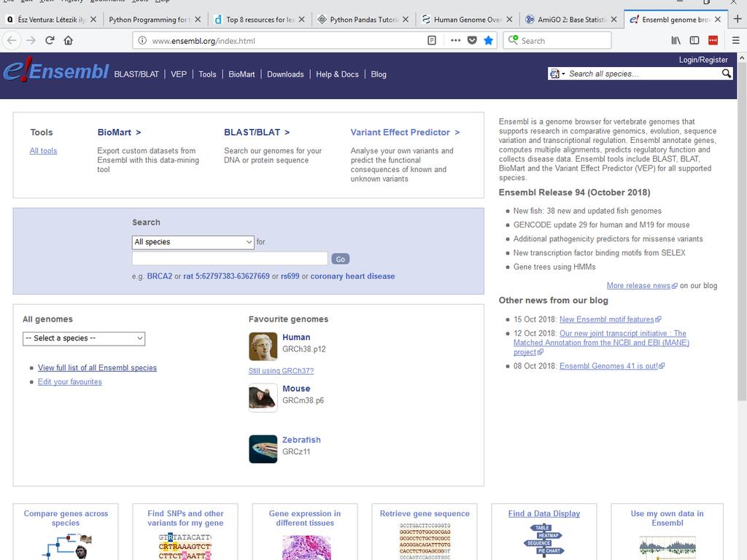Save page to Pocket icon

click(472, 41)
